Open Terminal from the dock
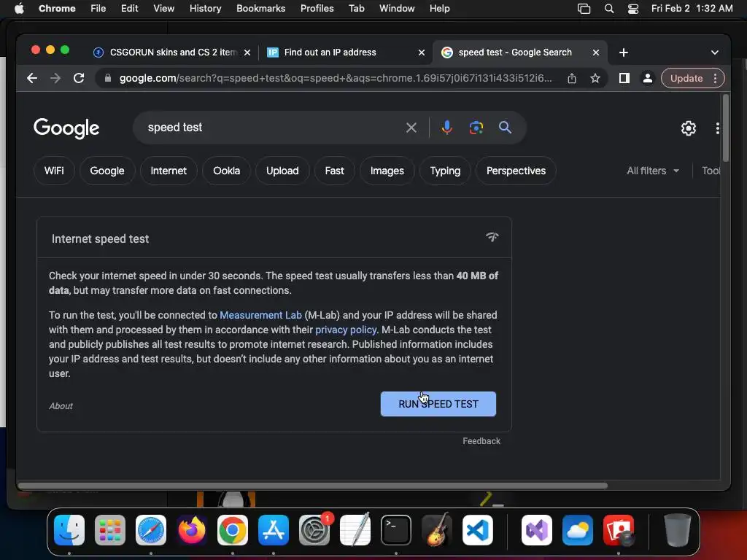The image size is (747, 560). [396, 530]
